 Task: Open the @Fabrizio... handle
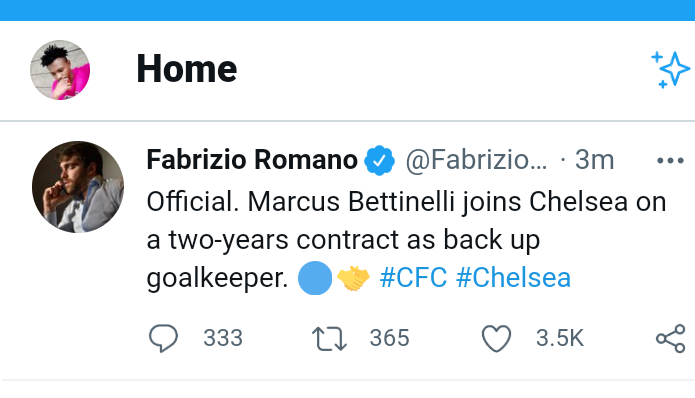(476, 160)
